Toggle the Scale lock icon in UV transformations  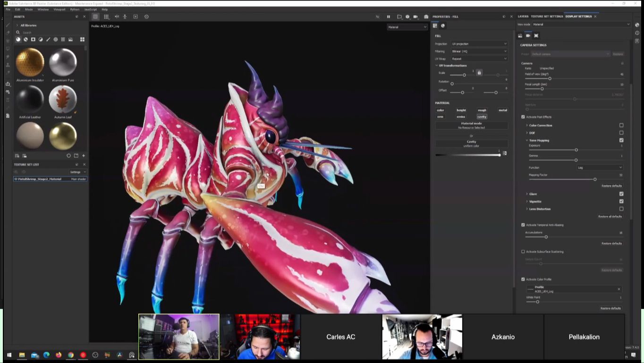tap(479, 73)
